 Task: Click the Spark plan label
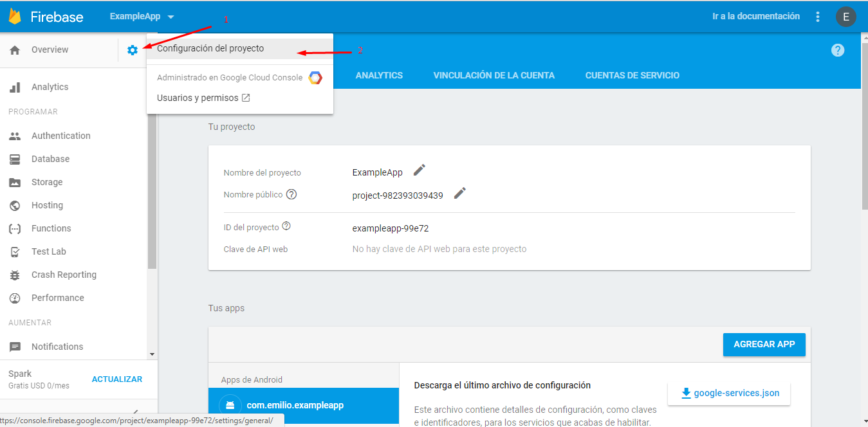click(20, 374)
